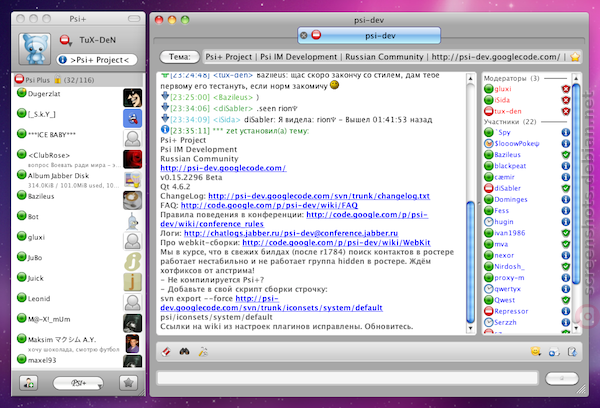Image resolution: width=600 pixels, height=408 pixels.
Task: Select participant hugin in list
Action: coord(527,222)
